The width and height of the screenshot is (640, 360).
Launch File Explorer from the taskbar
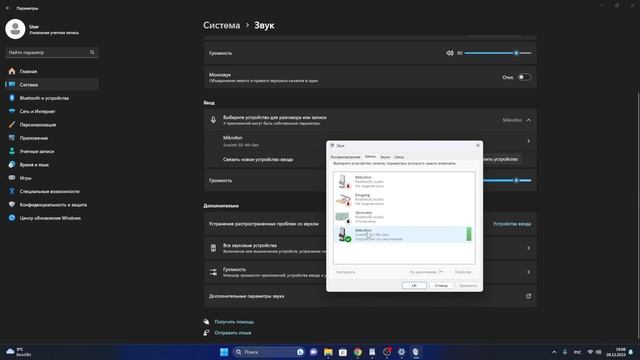(328, 352)
